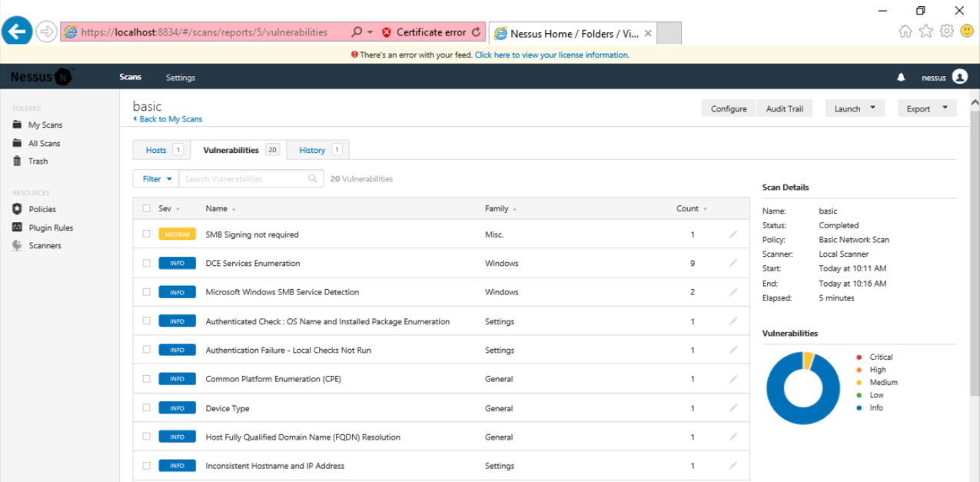Click the browser back arrow button
This screenshot has height=482, width=980.
pyautogui.click(x=17, y=32)
